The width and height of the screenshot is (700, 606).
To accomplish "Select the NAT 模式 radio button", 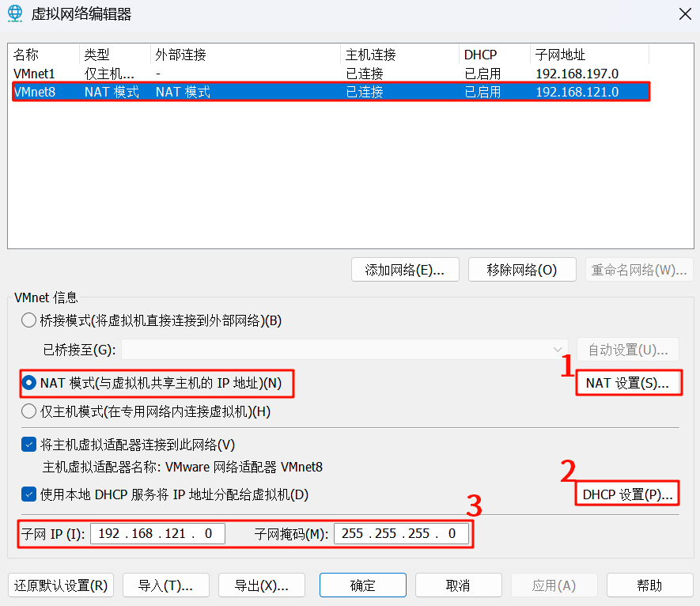I will 28,383.
